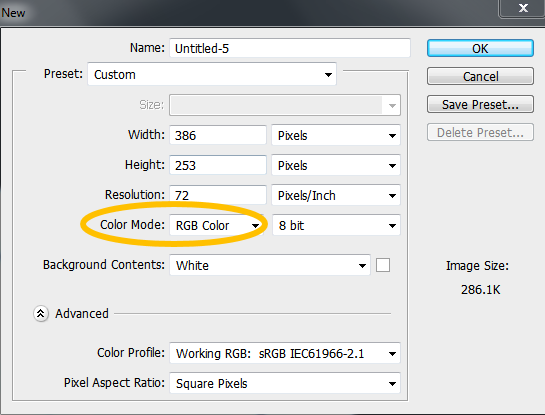Click the Resolution field showing 72

coord(218,195)
